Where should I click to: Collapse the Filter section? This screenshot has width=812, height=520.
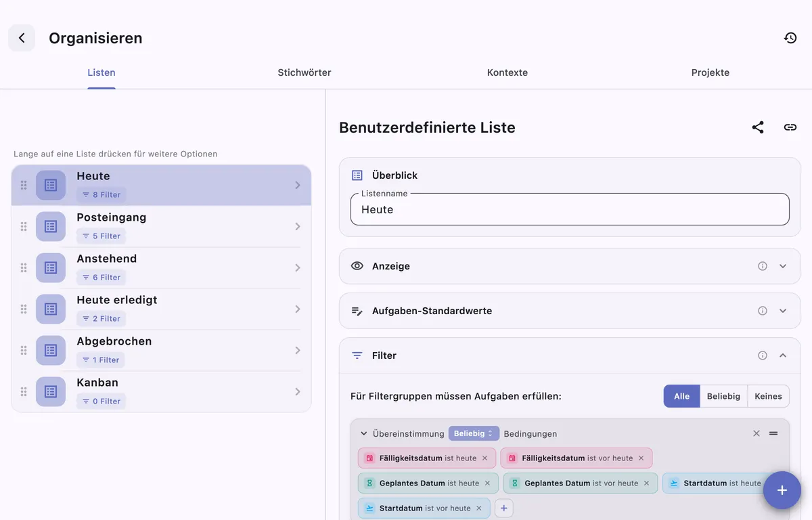tap(783, 355)
